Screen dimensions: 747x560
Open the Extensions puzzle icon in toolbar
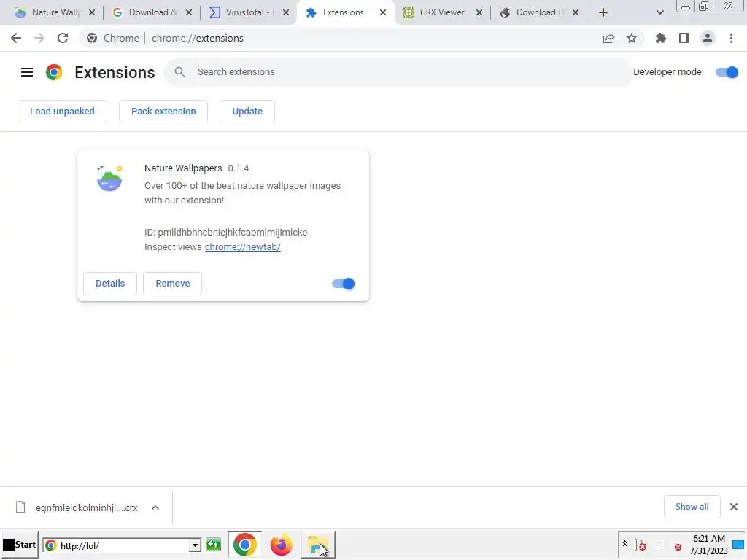pyautogui.click(x=661, y=38)
